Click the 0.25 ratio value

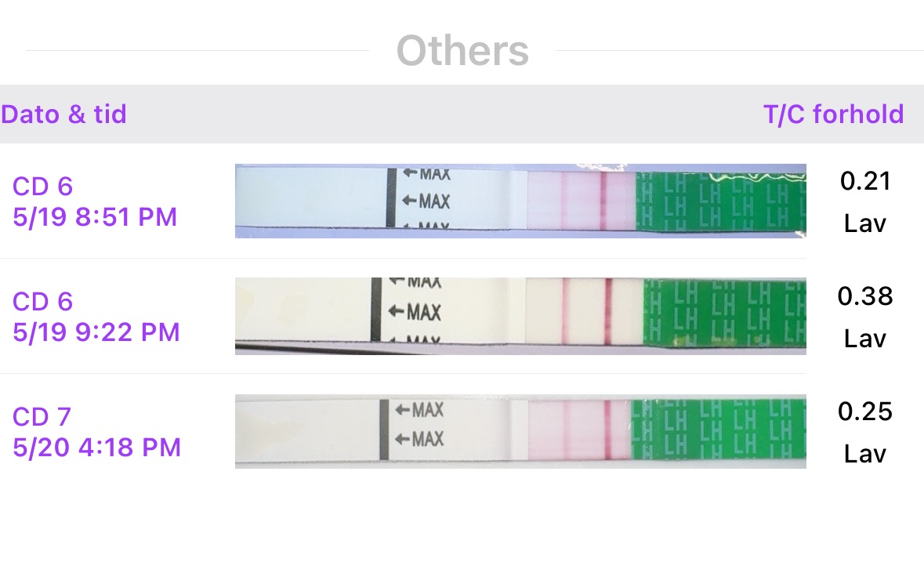(x=865, y=412)
